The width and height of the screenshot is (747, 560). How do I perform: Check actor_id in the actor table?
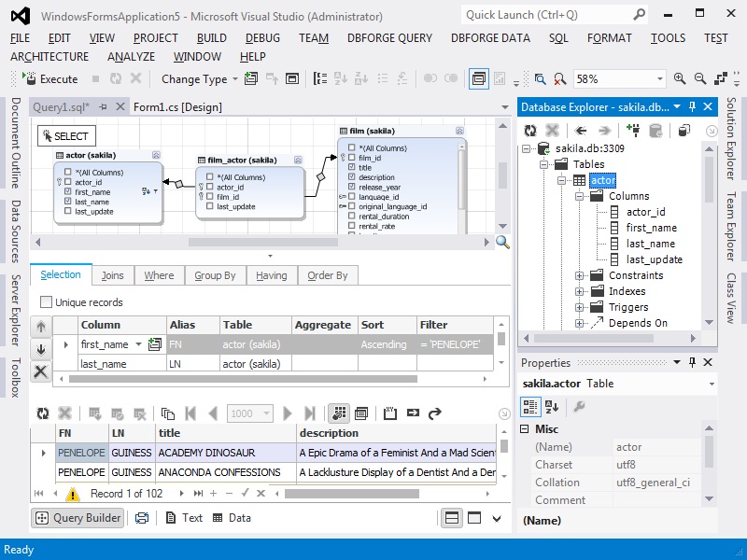67,182
